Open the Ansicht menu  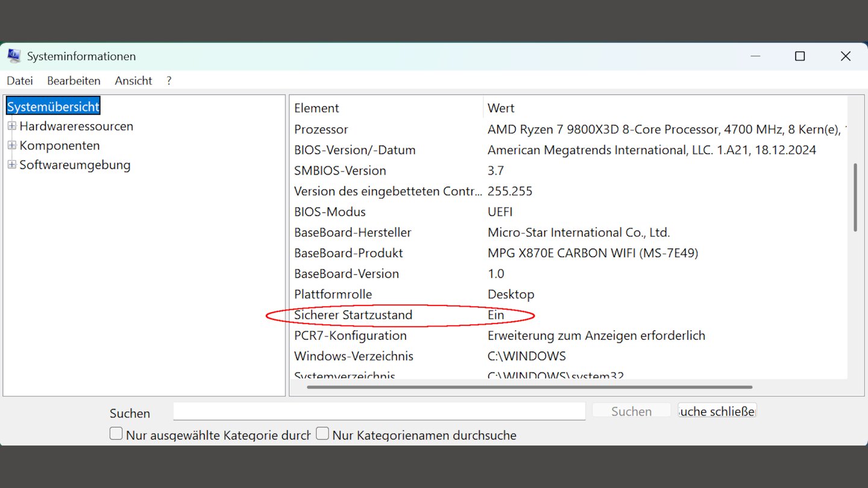click(x=133, y=81)
